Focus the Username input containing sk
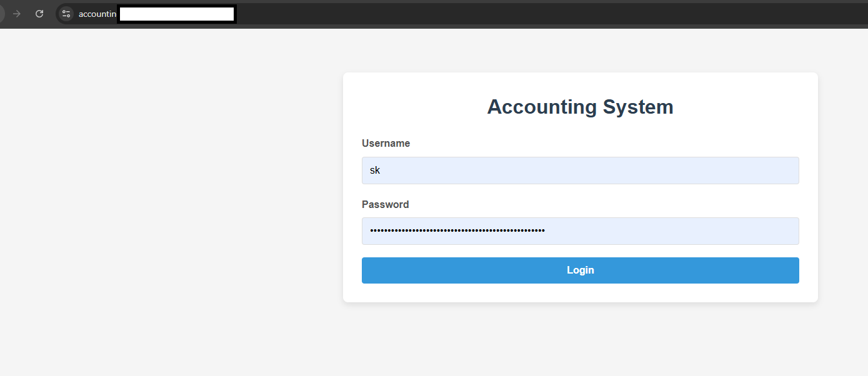The width and height of the screenshot is (868, 376). coord(580,170)
